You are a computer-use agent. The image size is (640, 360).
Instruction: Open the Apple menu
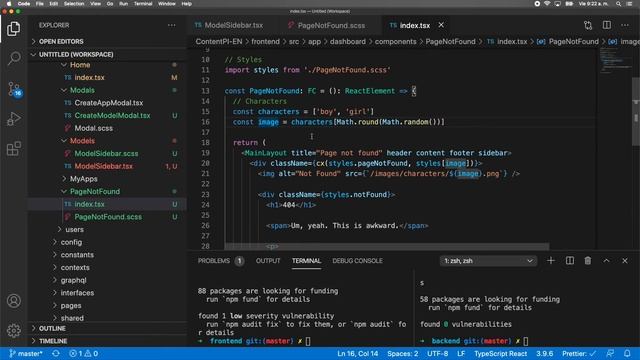click(x=9, y=4)
